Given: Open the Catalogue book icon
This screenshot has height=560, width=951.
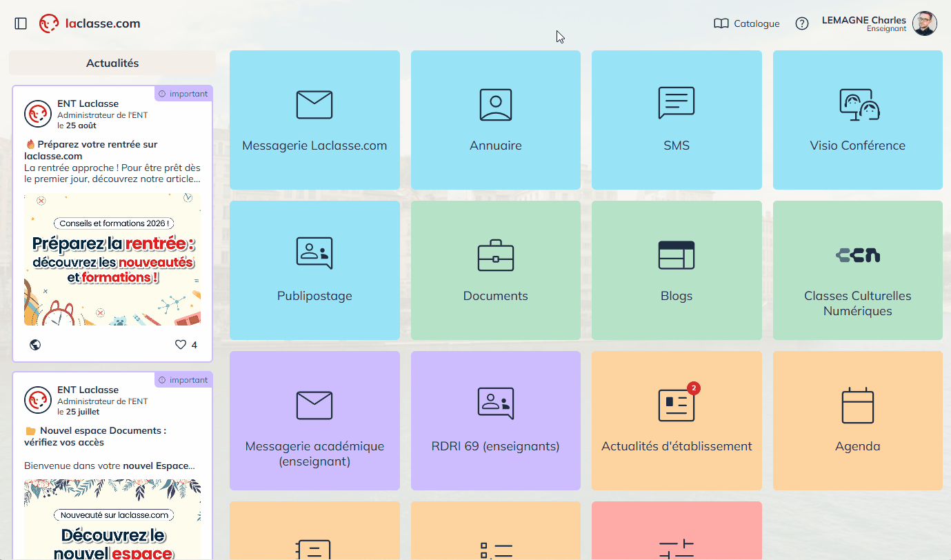Looking at the screenshot, I should tap(721, 23).
